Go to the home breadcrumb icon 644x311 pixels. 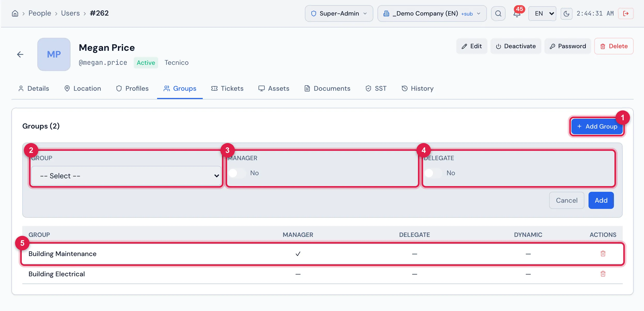coord(15,13)
